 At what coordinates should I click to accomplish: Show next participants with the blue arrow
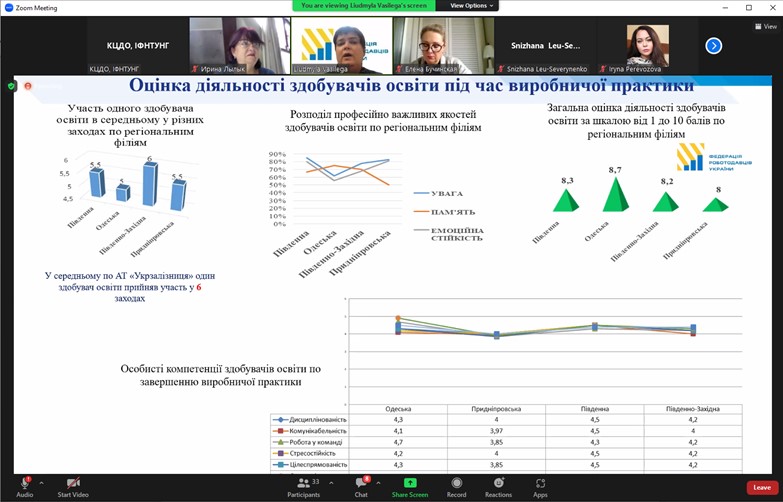[713, 45]
